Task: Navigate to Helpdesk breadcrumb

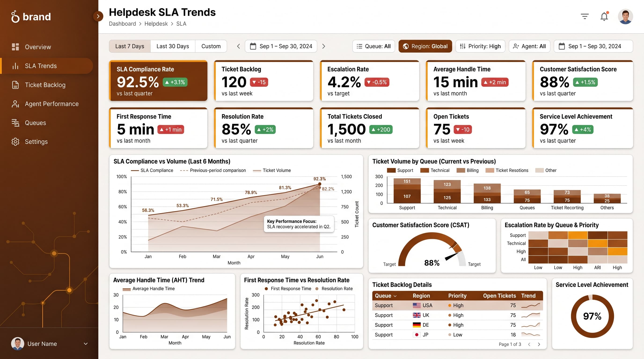Action: tap(156, 24)
